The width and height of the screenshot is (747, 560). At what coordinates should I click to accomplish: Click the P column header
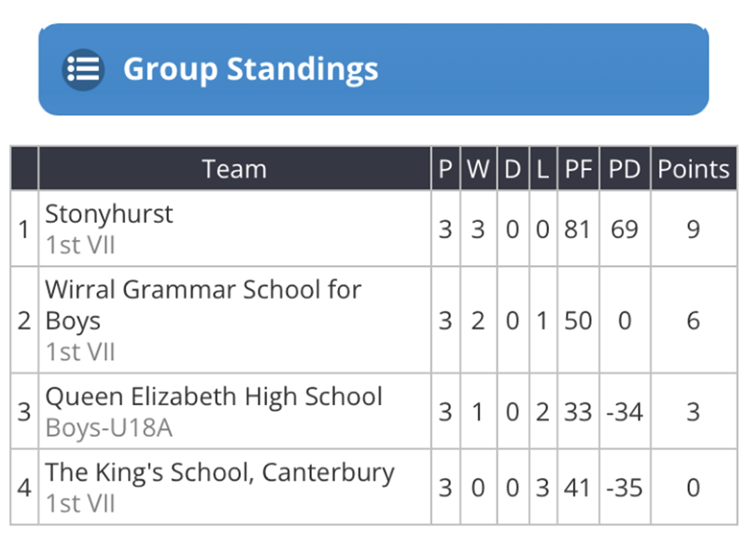pyautogui.click(x=445, y=169)
